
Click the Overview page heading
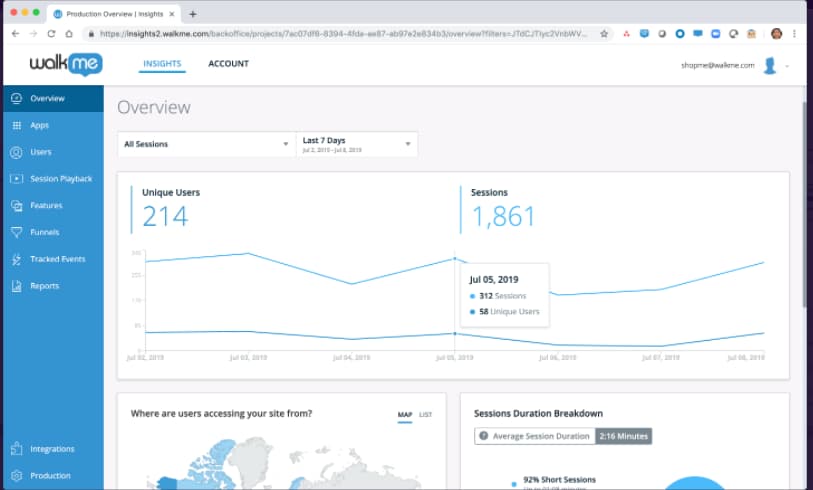tap(154, 107)
